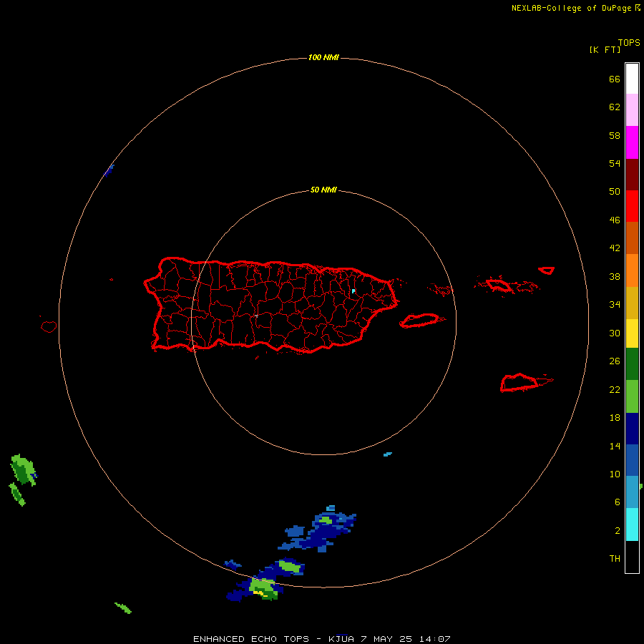The image size is (644, 644).
Task: Click the 7 MAY 25 date text
Action: (386, 639)
